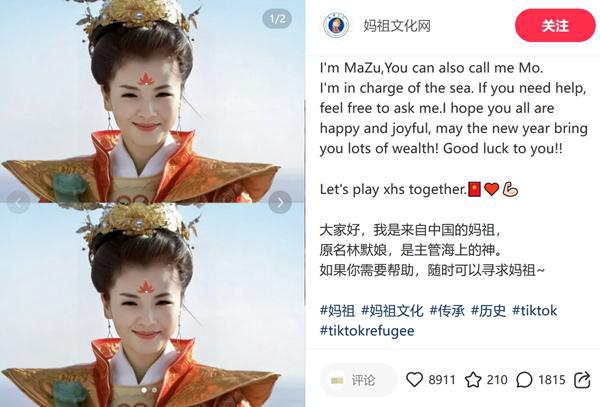Screen dimensions: 600x407
Task: Select the second image pagination dot
Action: tap(154, 390)
